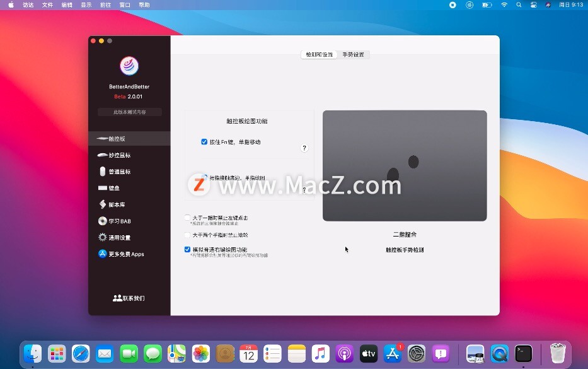Open the 访达 Finder menu

[x=28, y=5]
